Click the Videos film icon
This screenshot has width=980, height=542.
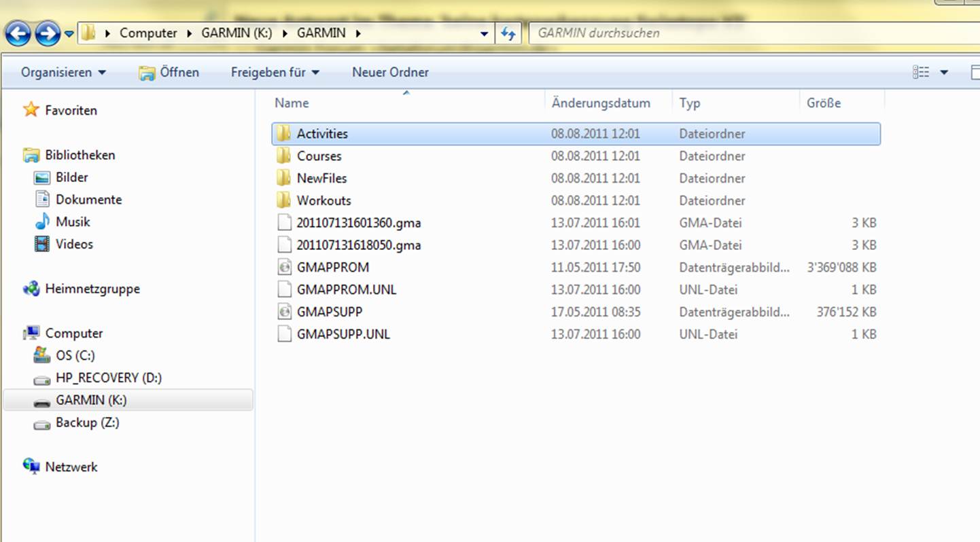[42, 244]
